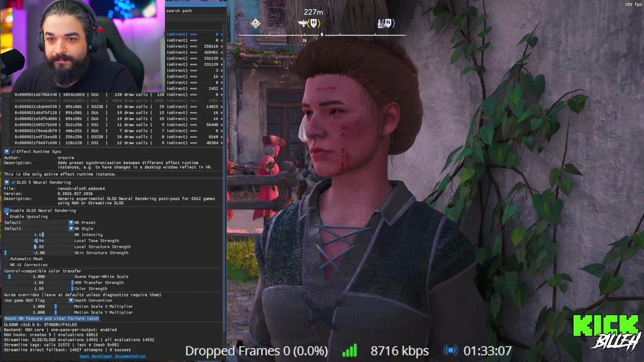The image size is (644, 362).
Task: Toggle the Effect Runtime Sync add-on checkbox
Action: (14, 151)
